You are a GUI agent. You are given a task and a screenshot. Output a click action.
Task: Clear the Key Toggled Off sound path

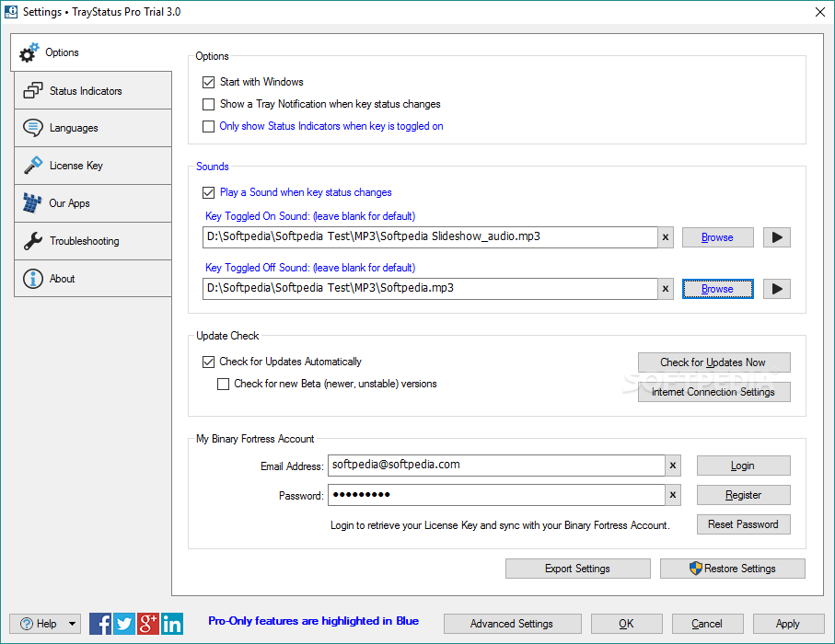coord(665,289)
